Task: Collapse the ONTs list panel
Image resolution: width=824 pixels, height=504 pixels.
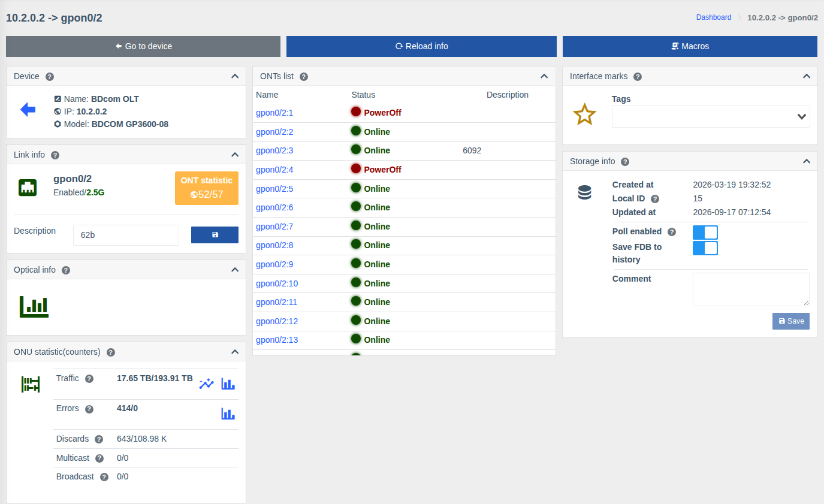Action: pos(544,76)
